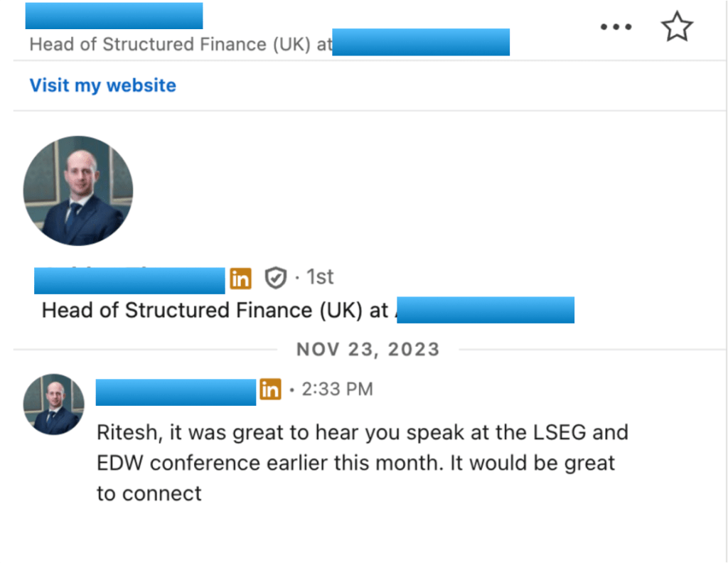The image size is (728, 563).
Task: Open the redacted profile name below the large photo
Action: coord(129,280)
